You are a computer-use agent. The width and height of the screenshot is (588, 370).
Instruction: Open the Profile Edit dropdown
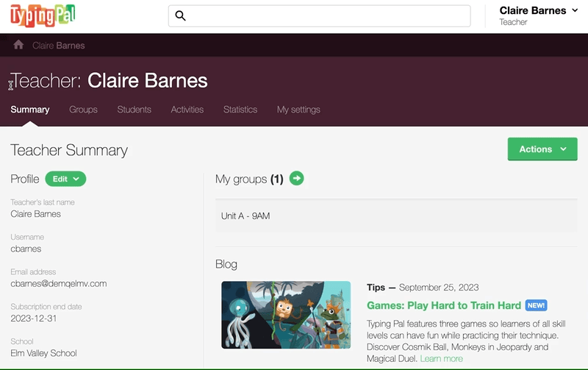pyautogui.click(x=65, y=179)
